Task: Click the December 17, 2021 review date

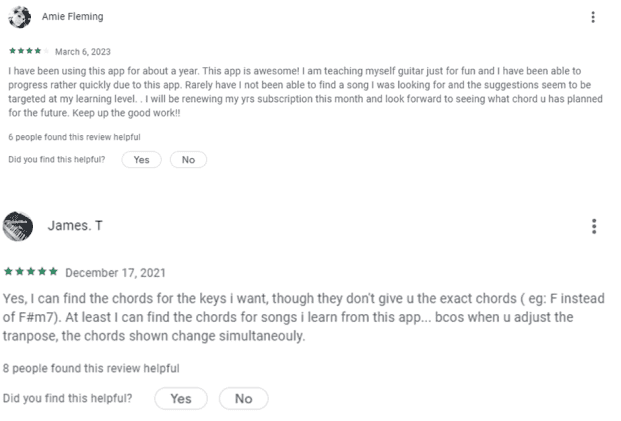Action: [115, 273]
